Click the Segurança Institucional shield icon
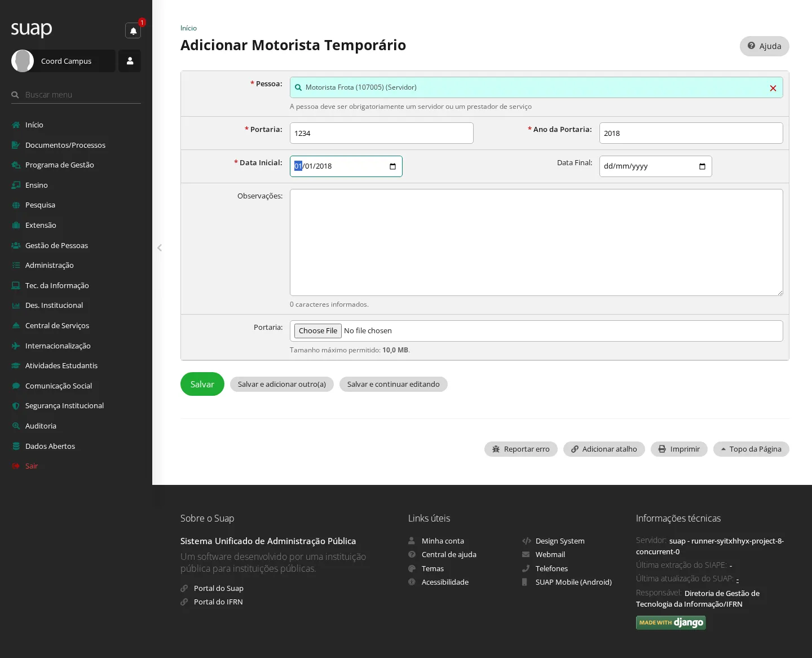The width and height of the screenshot is (812, 658). click(16, 405)
